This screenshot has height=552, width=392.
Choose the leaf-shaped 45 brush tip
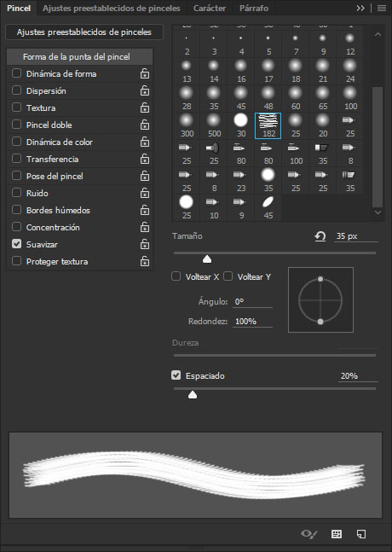click(x=268, y=207)
